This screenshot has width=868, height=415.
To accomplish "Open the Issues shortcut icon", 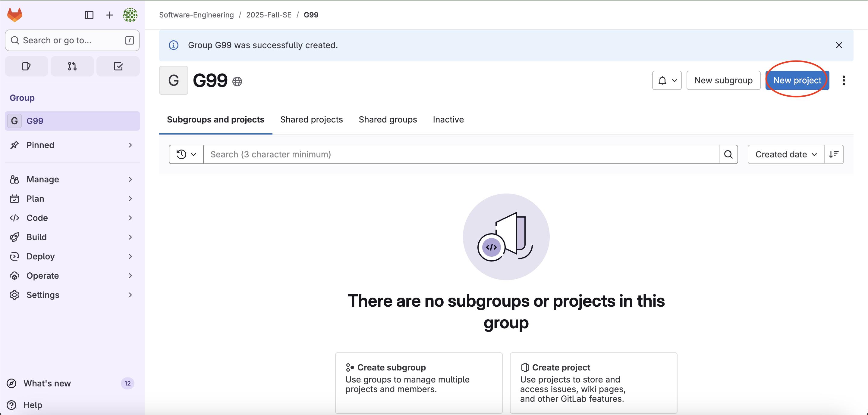I will pos(26,66).
